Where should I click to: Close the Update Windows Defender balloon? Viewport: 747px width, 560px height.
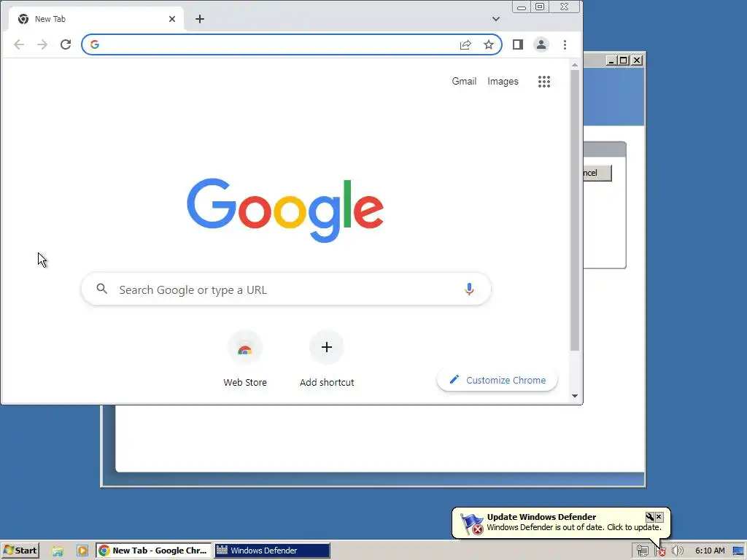(659, 517)
